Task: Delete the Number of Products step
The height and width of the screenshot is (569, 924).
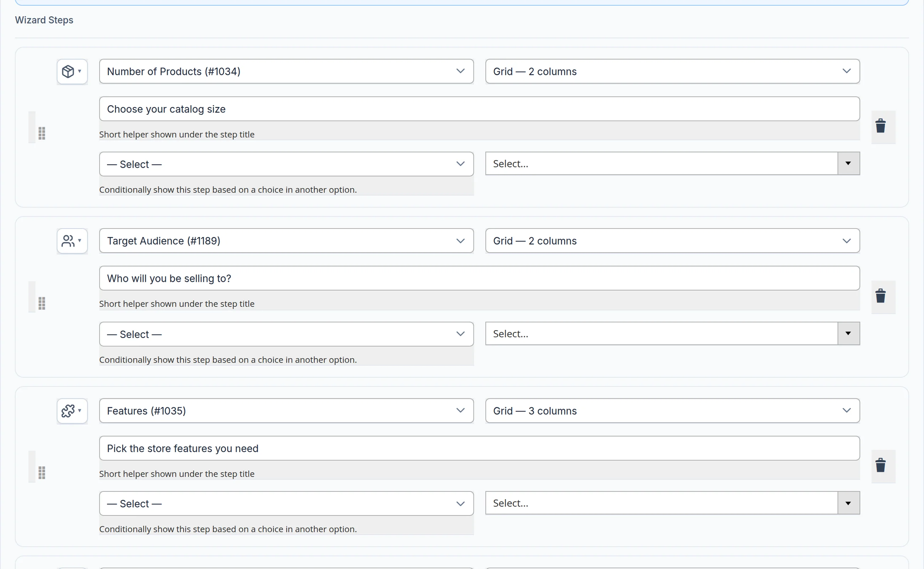Action: click(880, 126)
